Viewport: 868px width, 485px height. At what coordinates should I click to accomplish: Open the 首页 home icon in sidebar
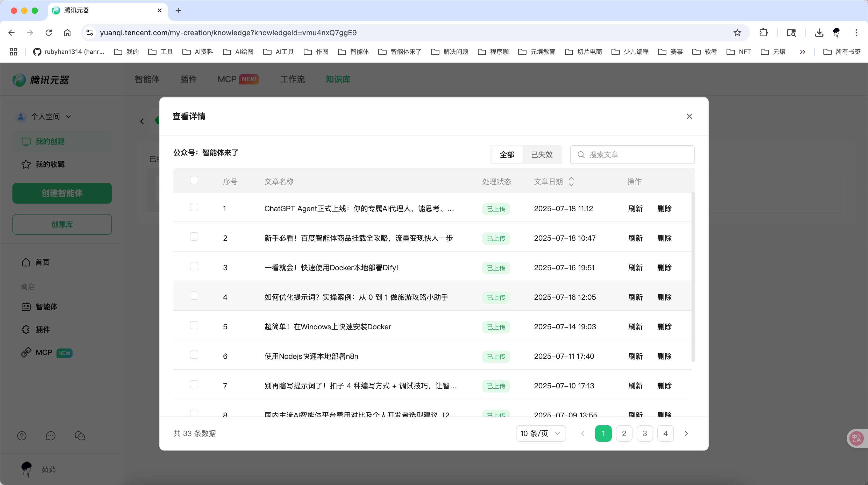(42, 262)
